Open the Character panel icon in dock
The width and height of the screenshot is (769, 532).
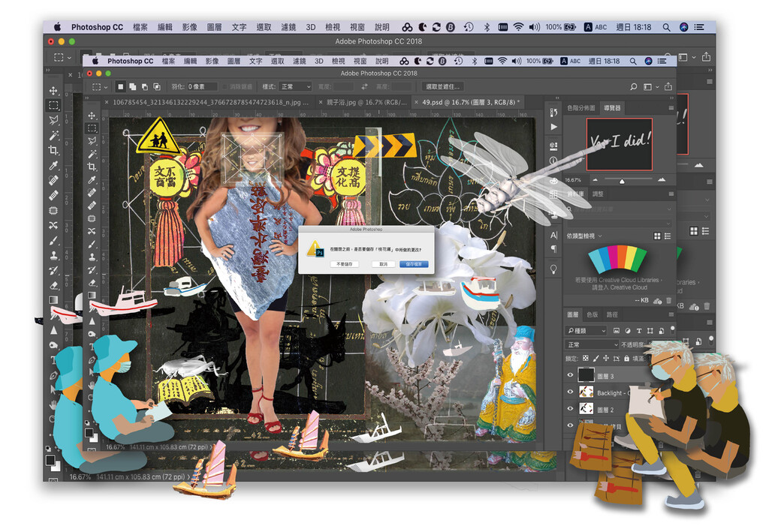pos(554,235)
